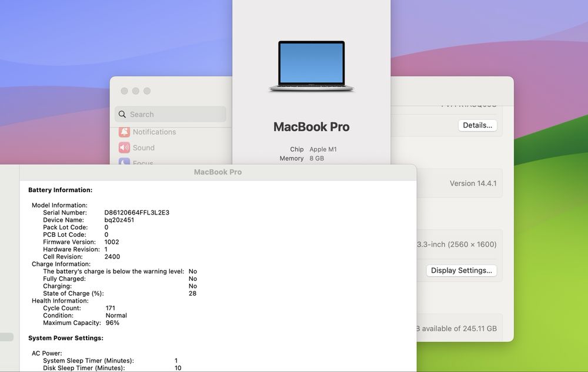The width and height of the screenshot is (588, 372).
Task: Click the Notifications bell icon in System Settings
Action: [124, 132]
